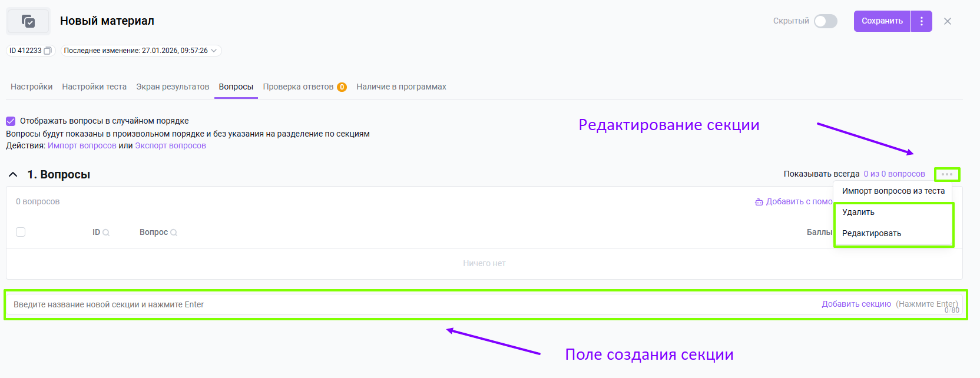Close the Новый материал editor
The width and height of the screenshot is (980, 378).
[x=948, y=21]
